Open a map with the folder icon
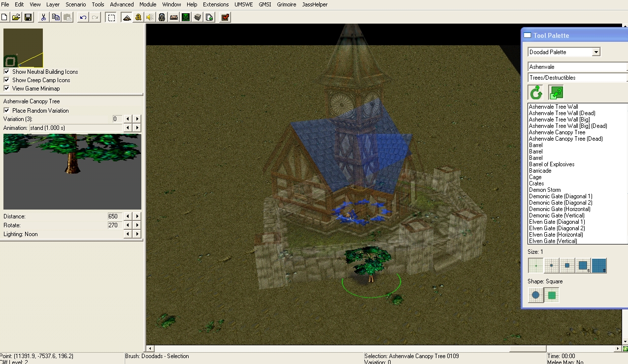The height and width of the screenshot is (364, 628). pyautogui.click(x=16, y=17)
